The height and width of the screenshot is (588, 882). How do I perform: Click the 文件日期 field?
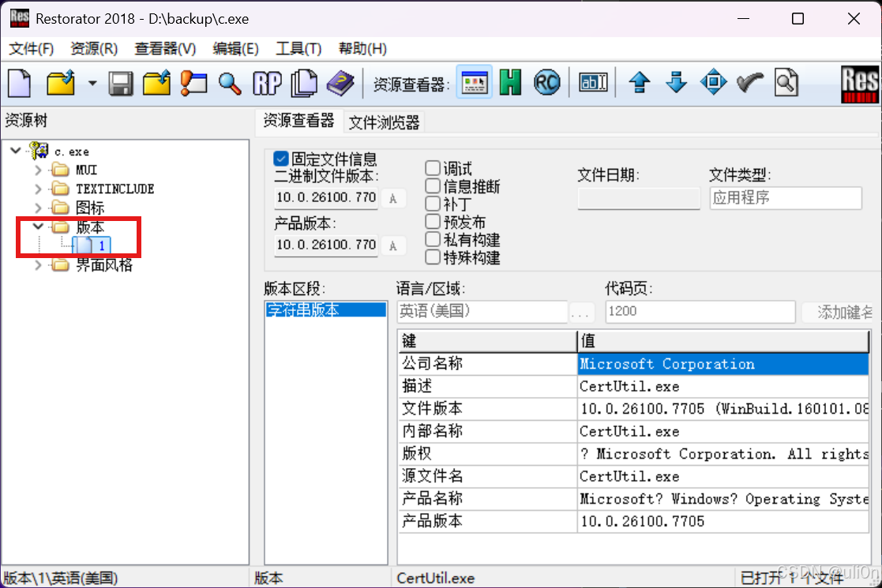(x=639, y=198)
